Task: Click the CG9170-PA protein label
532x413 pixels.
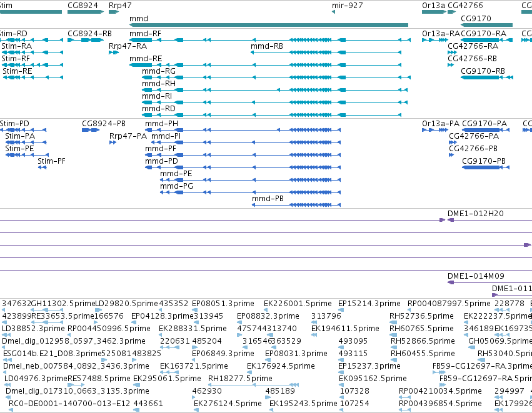Action: coord(484,124)
